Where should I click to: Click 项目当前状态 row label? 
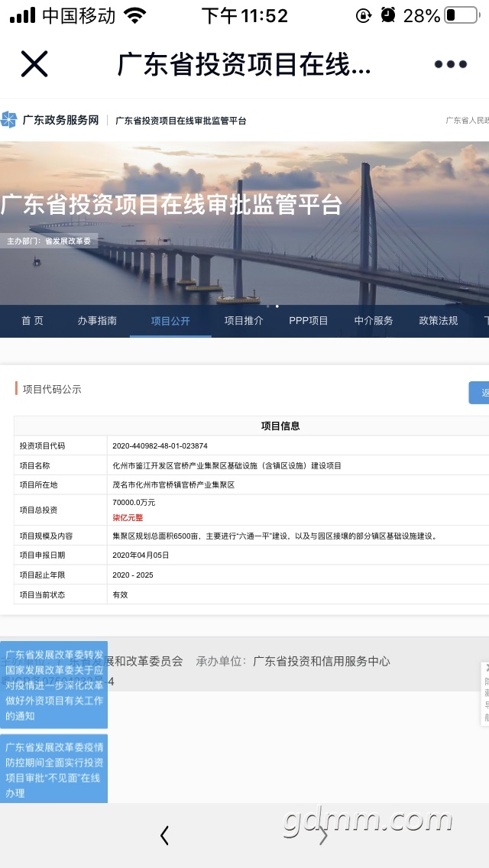42,594
